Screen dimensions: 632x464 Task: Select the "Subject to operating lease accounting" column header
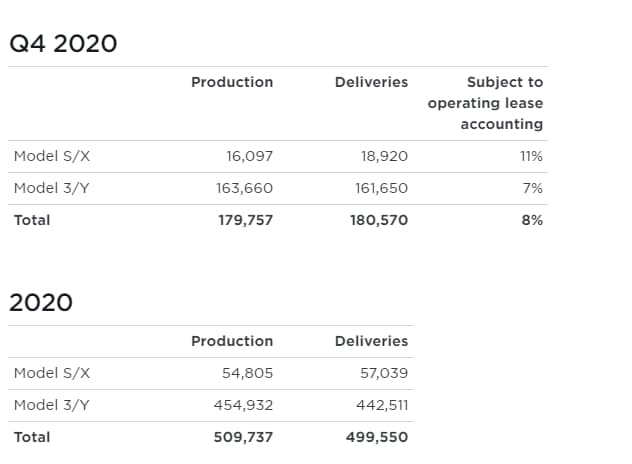tap(486, 103)
